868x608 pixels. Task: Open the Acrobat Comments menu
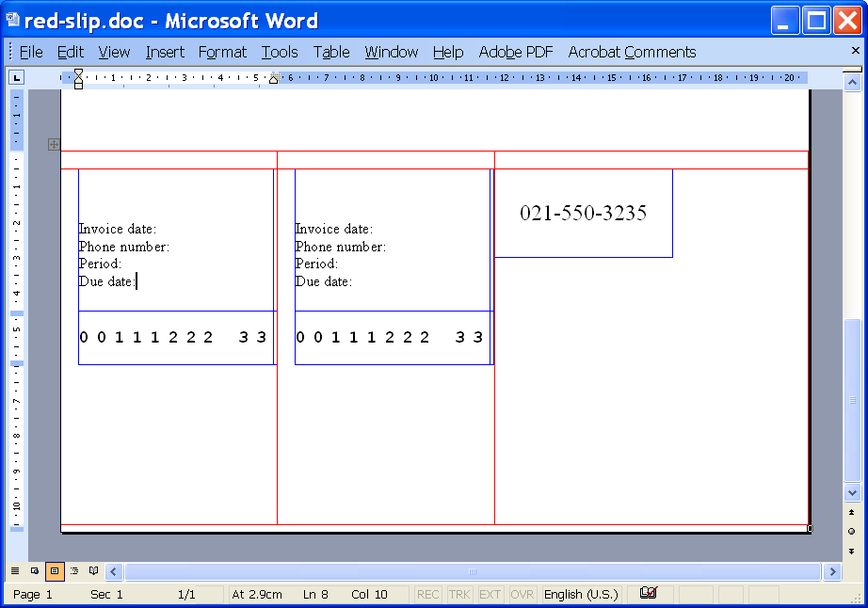tap(633, 52)
